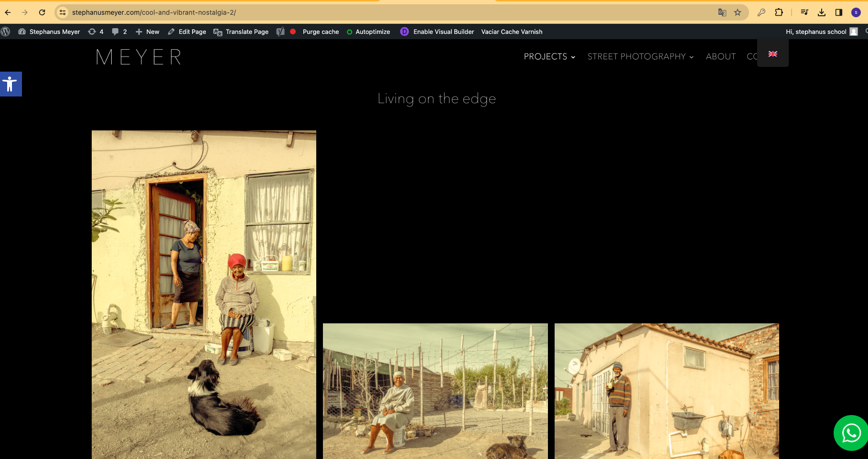
Task: Click Purge cache in admin bar
Action: tap(321, 32)
